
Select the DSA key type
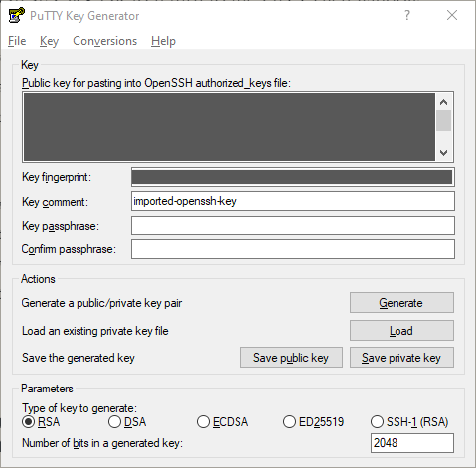click(x=114, y=422)
